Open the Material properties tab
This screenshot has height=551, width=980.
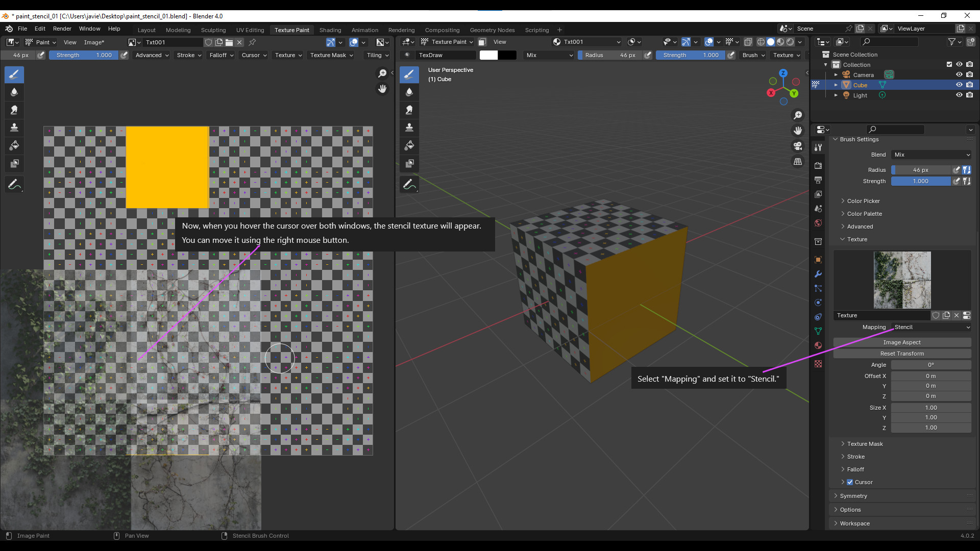coord(818,345)
